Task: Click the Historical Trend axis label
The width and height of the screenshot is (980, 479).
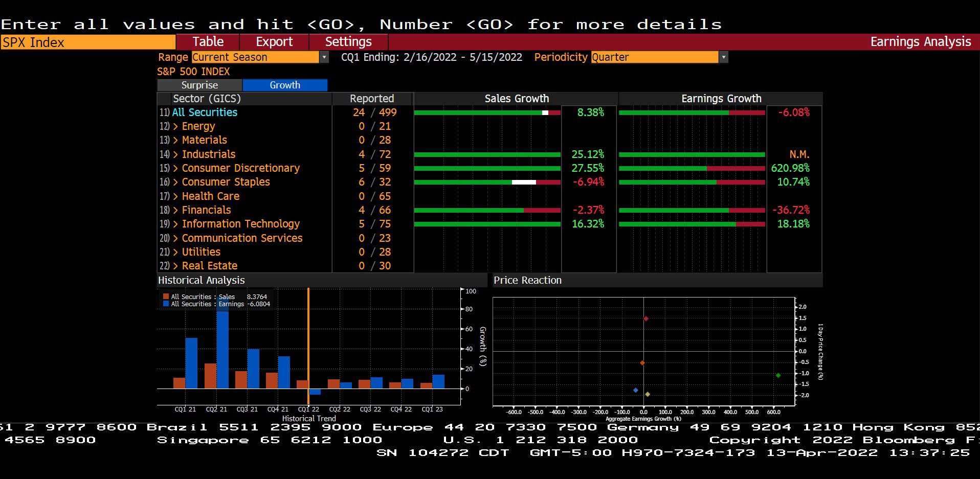Action: tap(309, 419)
